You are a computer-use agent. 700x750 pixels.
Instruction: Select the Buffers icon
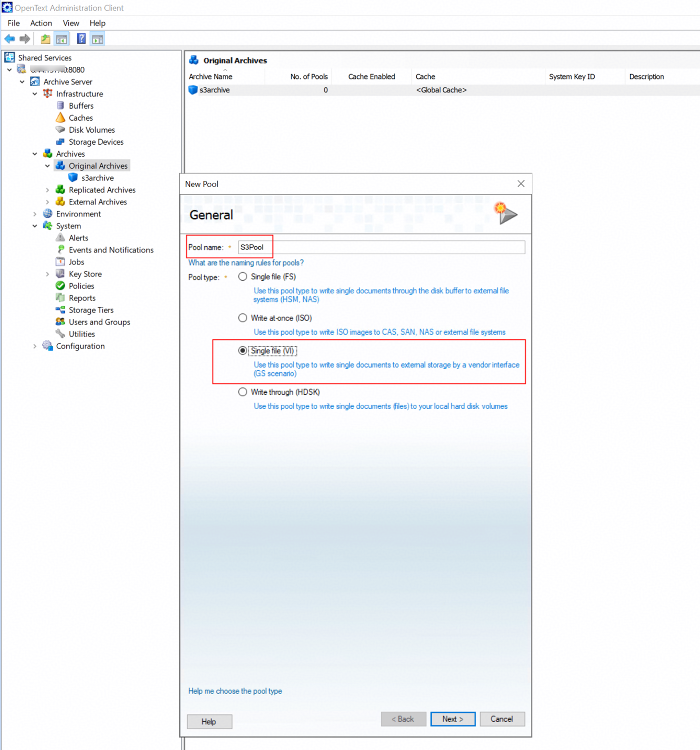click(60, 106)
